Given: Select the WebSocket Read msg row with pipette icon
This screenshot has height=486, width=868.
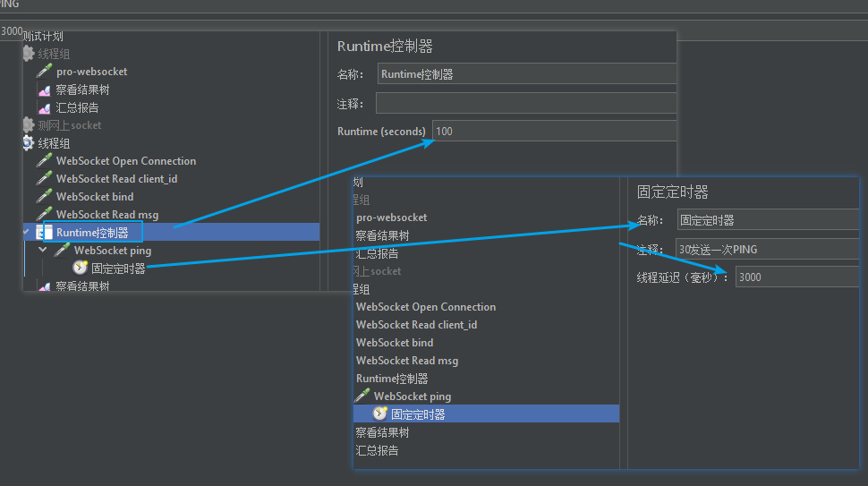Looking at the screenshot, I should click(107, 214).
